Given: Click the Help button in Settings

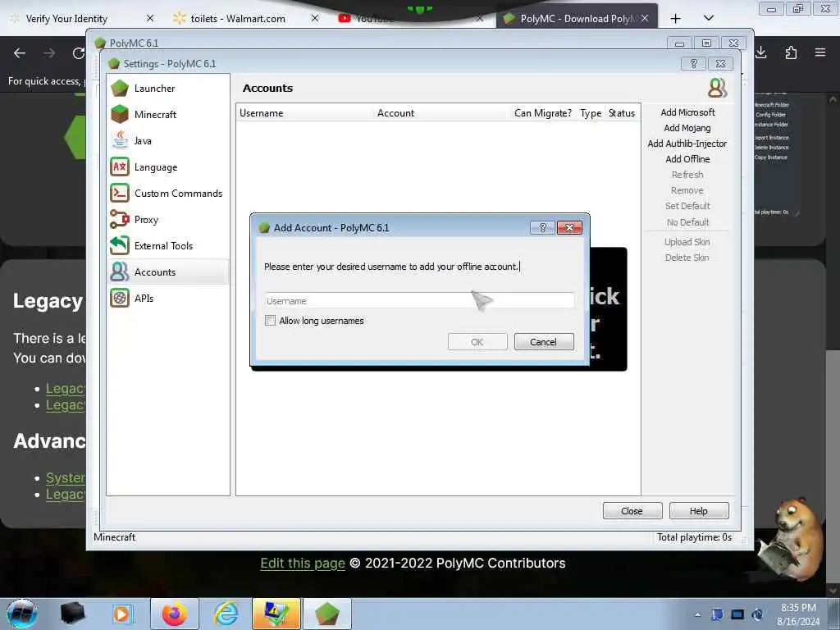Looking at the screenshot, I should pyautogui.click(x=699, y=511).
